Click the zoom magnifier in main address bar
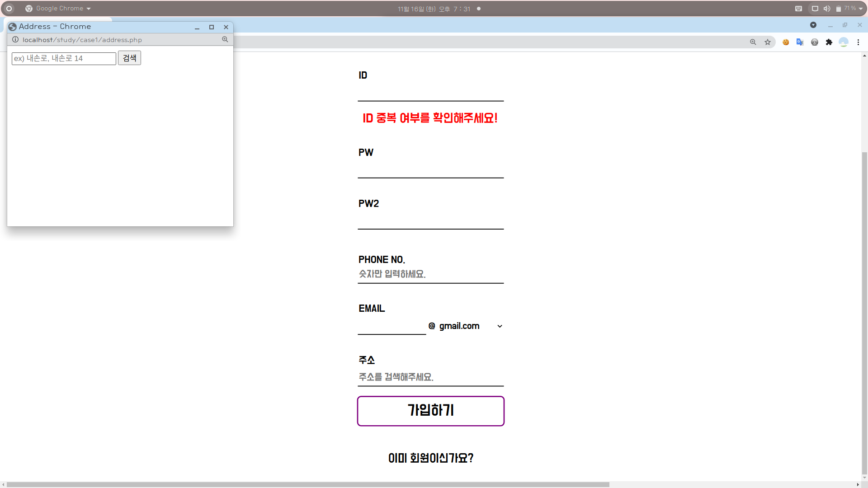The height and width of the screenshot is (488, 868). (753, 42)
